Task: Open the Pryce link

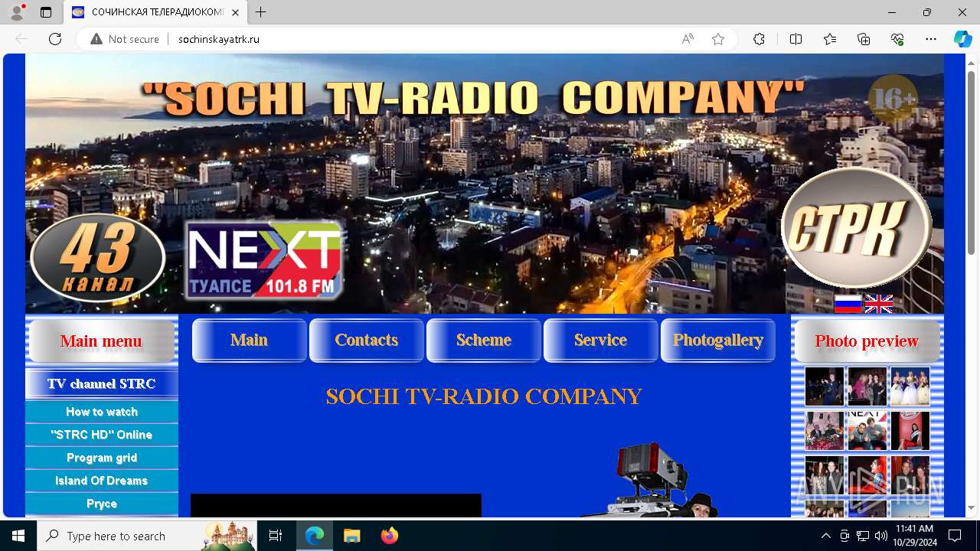Action: tap(102, 504)
